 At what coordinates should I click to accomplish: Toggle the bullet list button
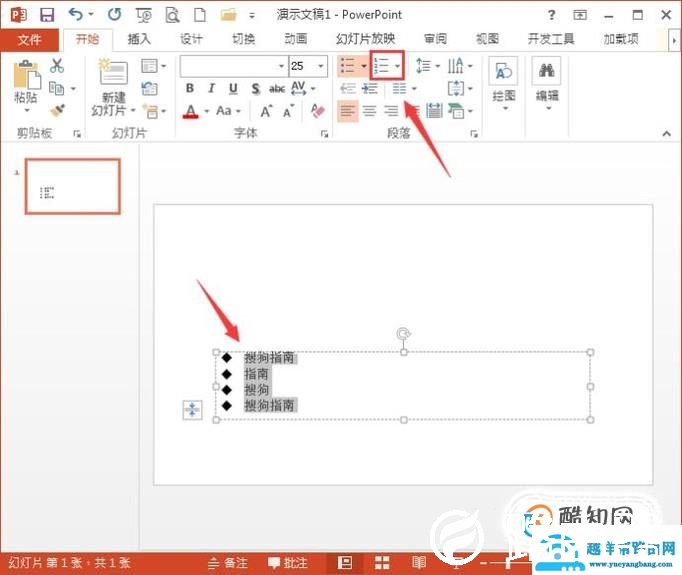348,66
